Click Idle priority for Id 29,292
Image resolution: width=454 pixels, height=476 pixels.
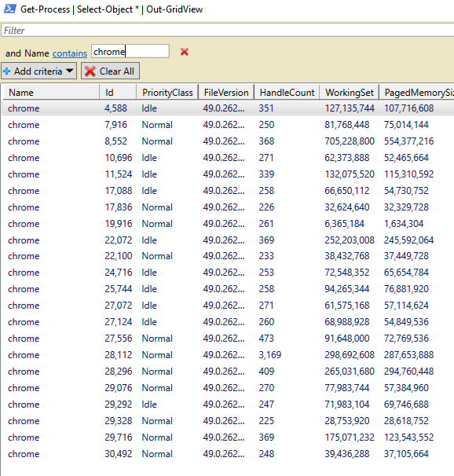point(149,405)
